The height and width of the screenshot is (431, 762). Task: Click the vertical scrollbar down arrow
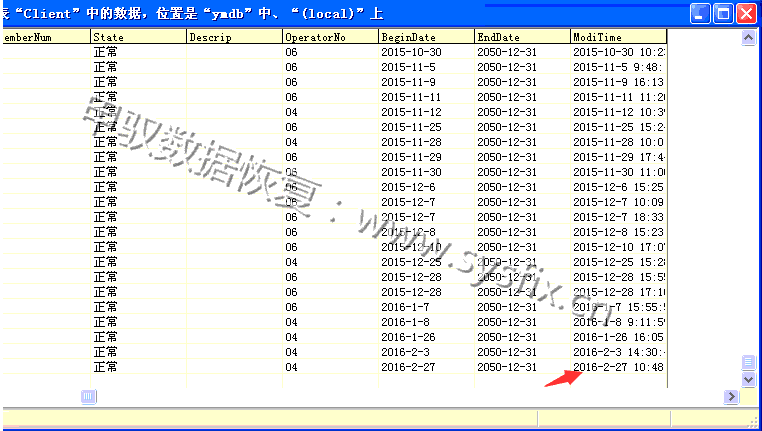click(x=748, y=379)
